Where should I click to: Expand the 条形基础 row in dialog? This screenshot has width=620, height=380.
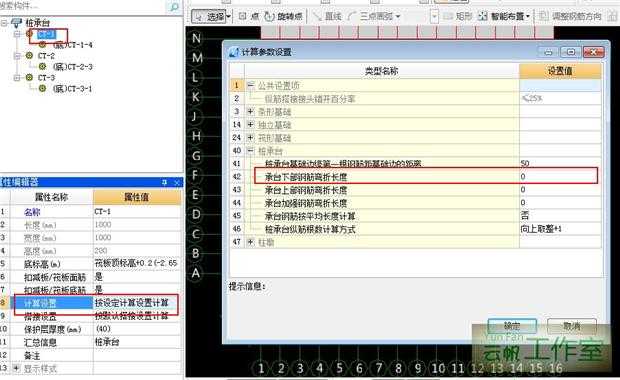[250, 112]
